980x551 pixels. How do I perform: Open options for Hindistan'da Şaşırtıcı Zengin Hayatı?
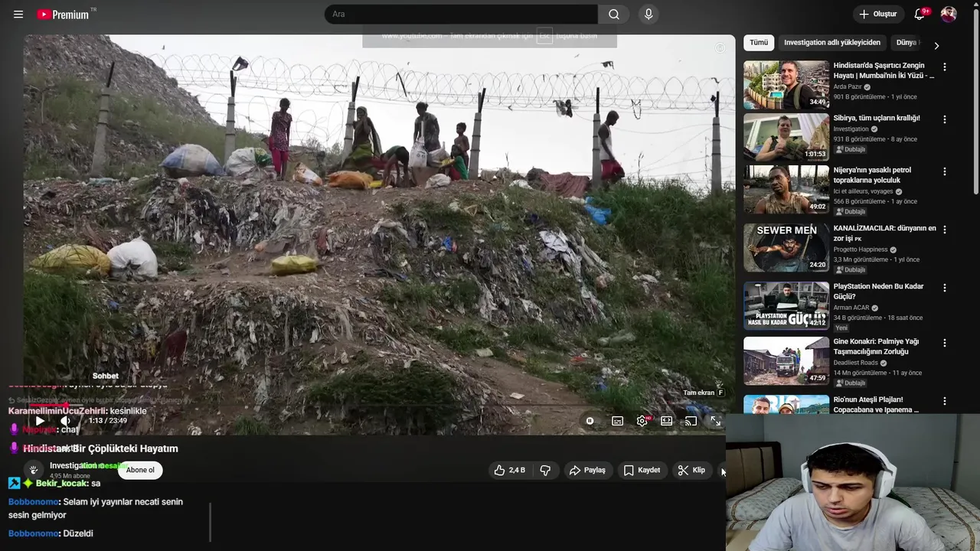[x=945, y=67]
